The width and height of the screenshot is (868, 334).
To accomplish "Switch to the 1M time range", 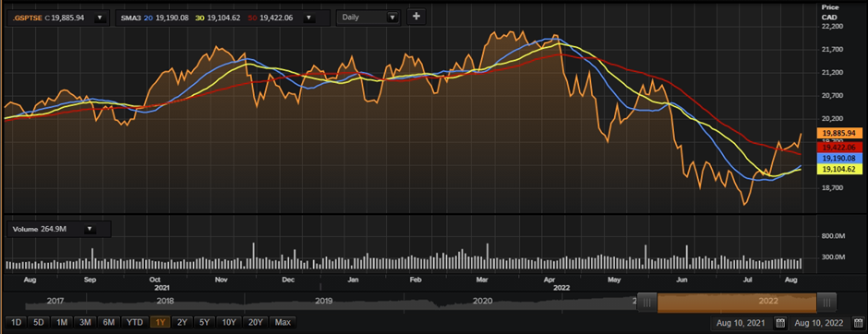I will coord(63,322).
